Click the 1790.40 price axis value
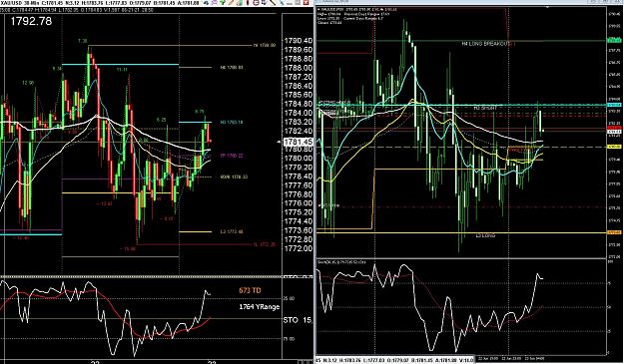The width and height of the screenshot is (624, 364). 299,41
